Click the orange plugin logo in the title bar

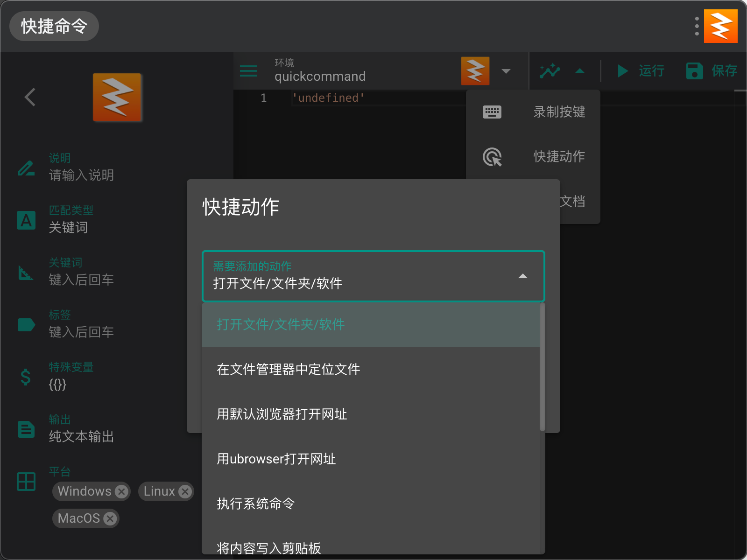coord(720,26)
